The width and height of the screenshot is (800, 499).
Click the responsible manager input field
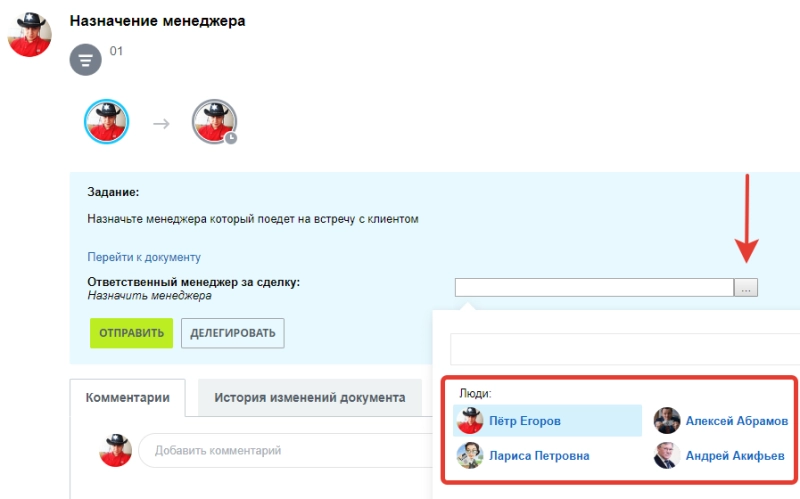pyautogui.click(x=594, y=288)
